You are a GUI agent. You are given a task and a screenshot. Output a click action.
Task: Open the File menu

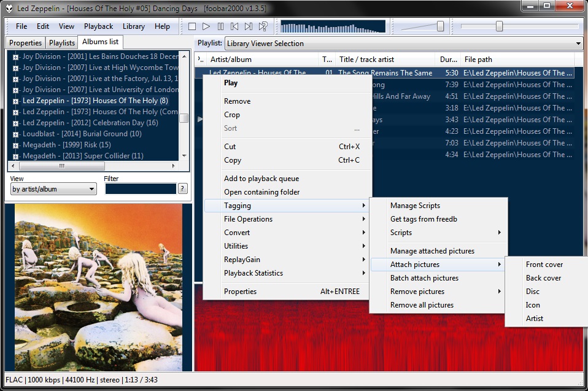21,26
